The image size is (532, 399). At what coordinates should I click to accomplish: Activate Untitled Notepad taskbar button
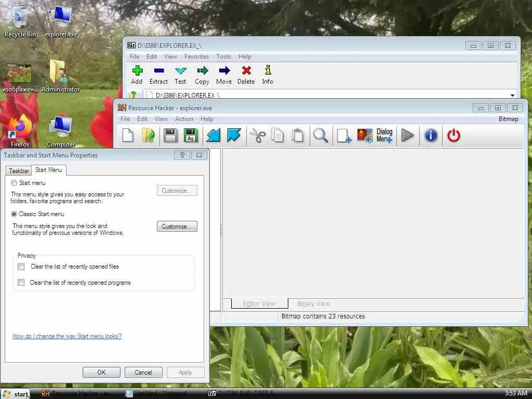point(158,394)
